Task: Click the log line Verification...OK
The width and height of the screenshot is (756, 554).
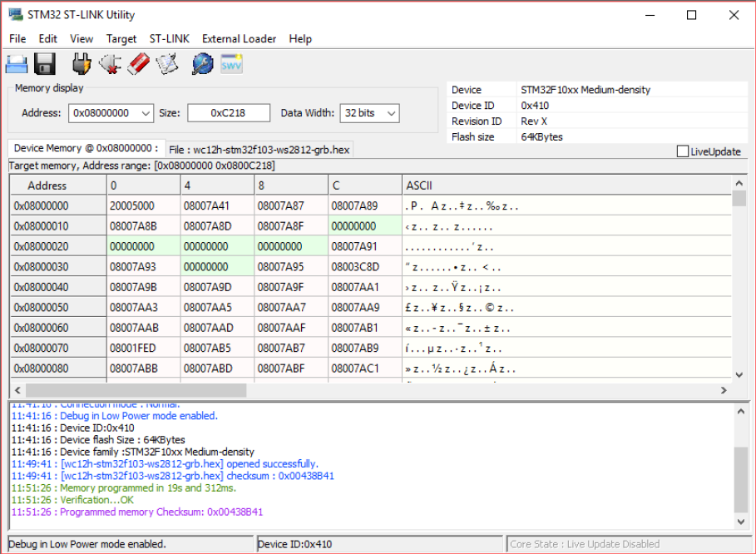Action: click(73, 500)
